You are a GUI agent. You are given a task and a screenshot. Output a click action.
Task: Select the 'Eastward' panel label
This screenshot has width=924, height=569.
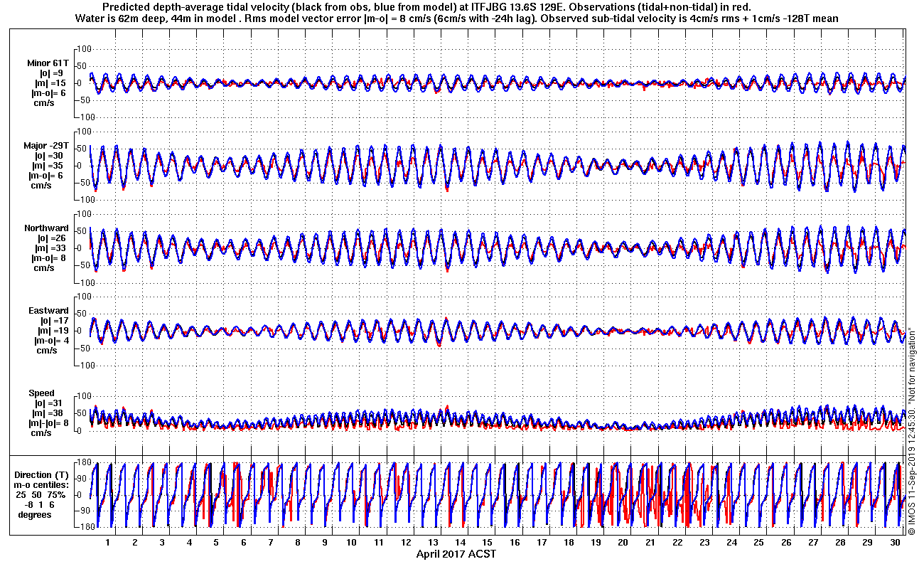point(49,311)
